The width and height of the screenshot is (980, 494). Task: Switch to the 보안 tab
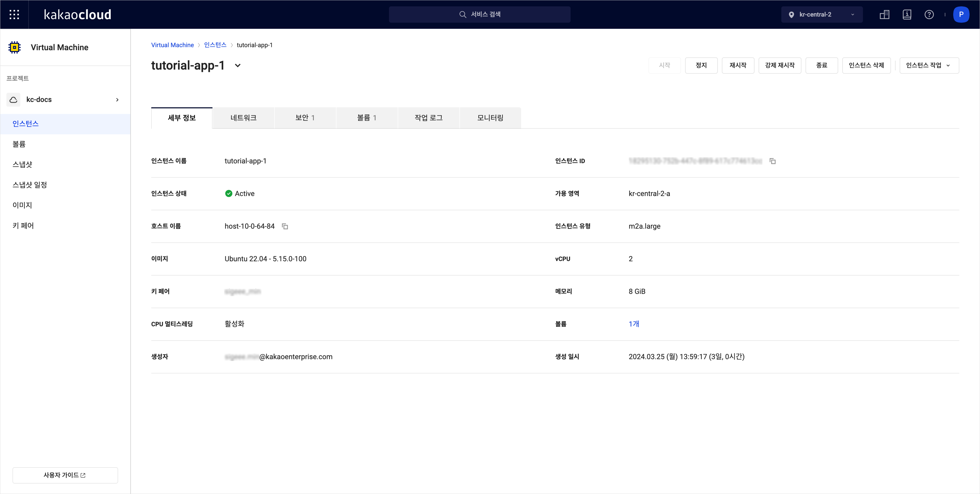305,118
